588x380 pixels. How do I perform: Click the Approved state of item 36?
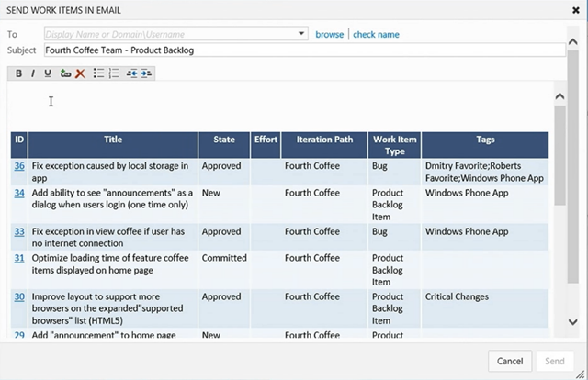point(221,165)
